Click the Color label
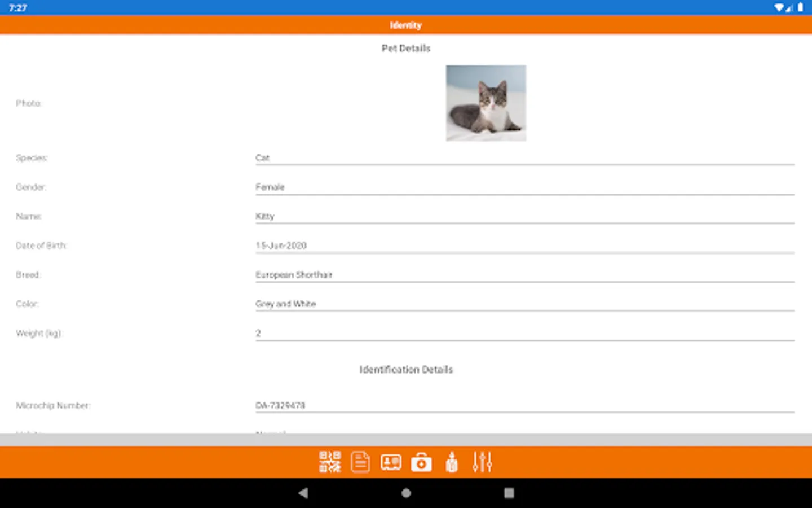This screenshot has height=508, width=812. tap(27, 304)
